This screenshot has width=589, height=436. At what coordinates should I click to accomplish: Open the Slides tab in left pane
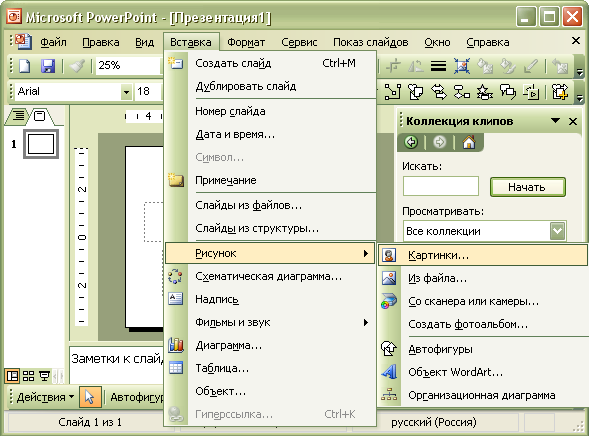(39, 115)
